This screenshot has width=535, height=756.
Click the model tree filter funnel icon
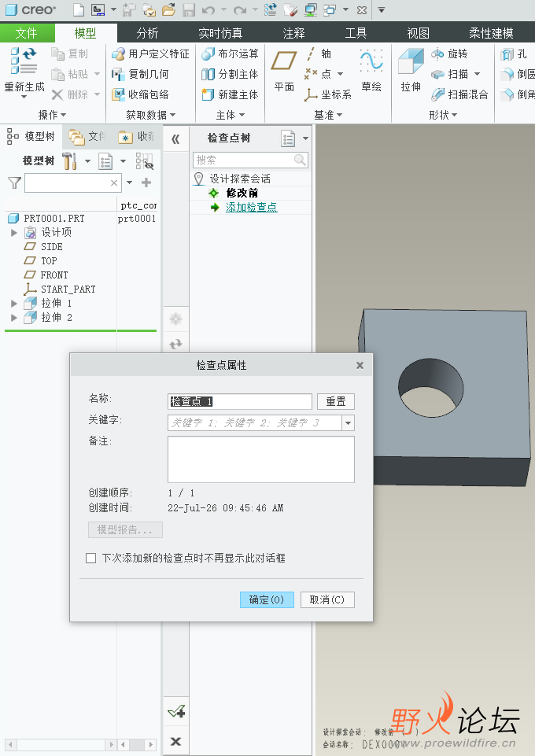tap(14, 183)
